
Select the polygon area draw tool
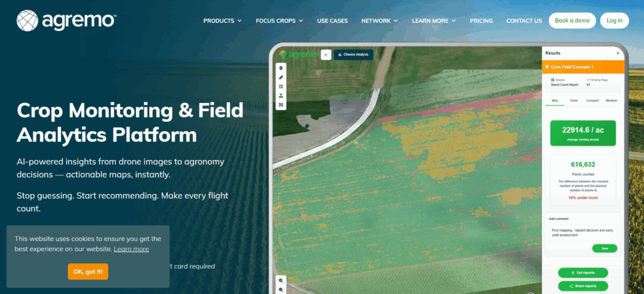281,86
